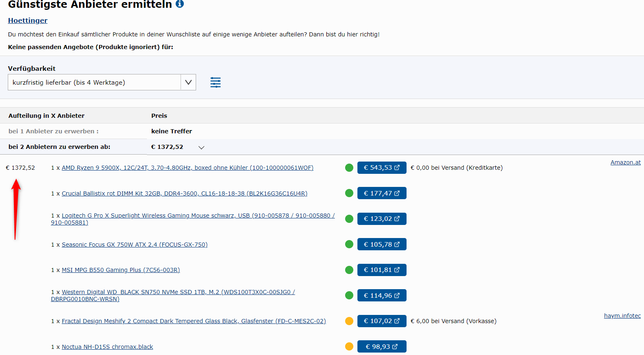This screenshot has height=355, width=644.
Task: Click the orange availability dot for Noctua NH-D15S
Action: click(349, 346)
